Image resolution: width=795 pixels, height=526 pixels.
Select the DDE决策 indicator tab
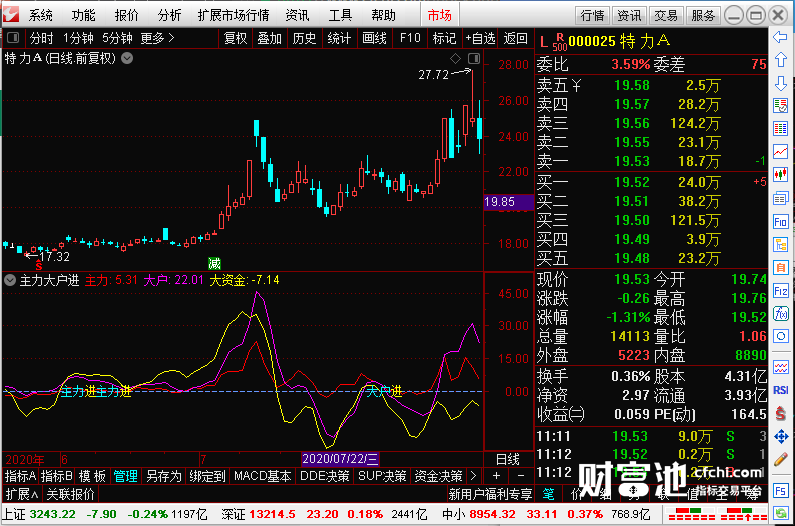coord(324,476)
